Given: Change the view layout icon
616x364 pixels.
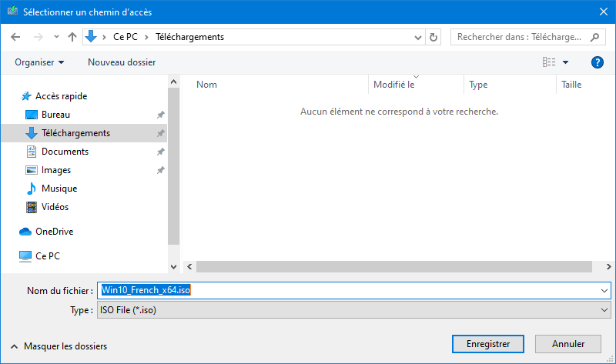Looking at the screenshot, I should pyautogui.click(x=549, y=62).
